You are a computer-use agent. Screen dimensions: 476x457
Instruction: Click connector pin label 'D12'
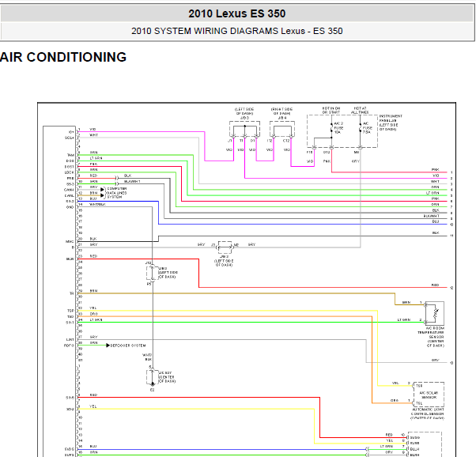[327, 152]
